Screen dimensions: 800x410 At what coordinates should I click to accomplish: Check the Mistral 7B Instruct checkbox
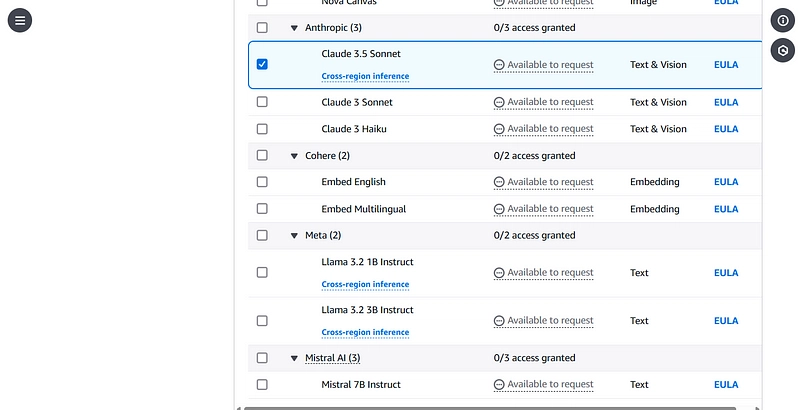pos(262,385)
